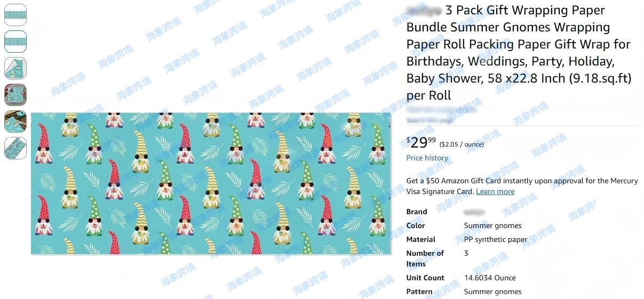Click the $29.99 price
The width and height of the screenshot is (644, 299).
(421, 142)
